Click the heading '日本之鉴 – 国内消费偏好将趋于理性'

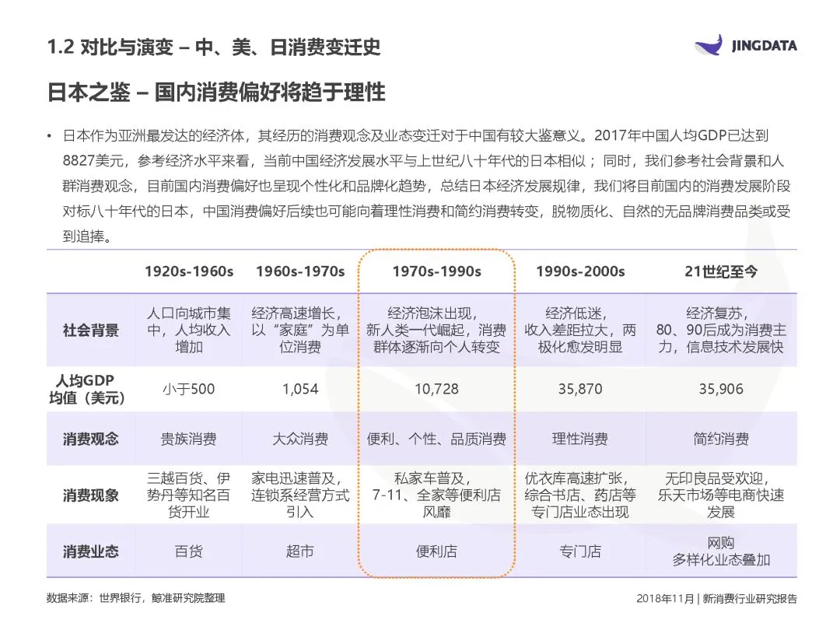216,92
